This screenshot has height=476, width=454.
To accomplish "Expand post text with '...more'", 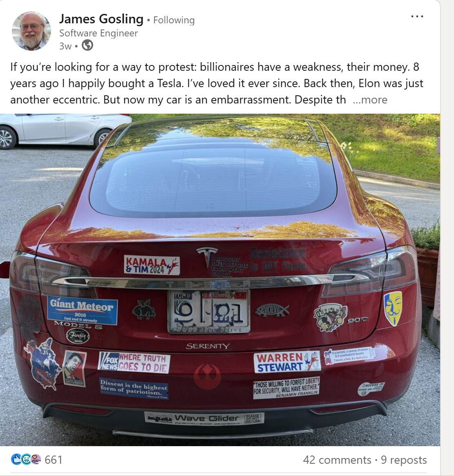I will pyautogui.click(x=370, y=99).
